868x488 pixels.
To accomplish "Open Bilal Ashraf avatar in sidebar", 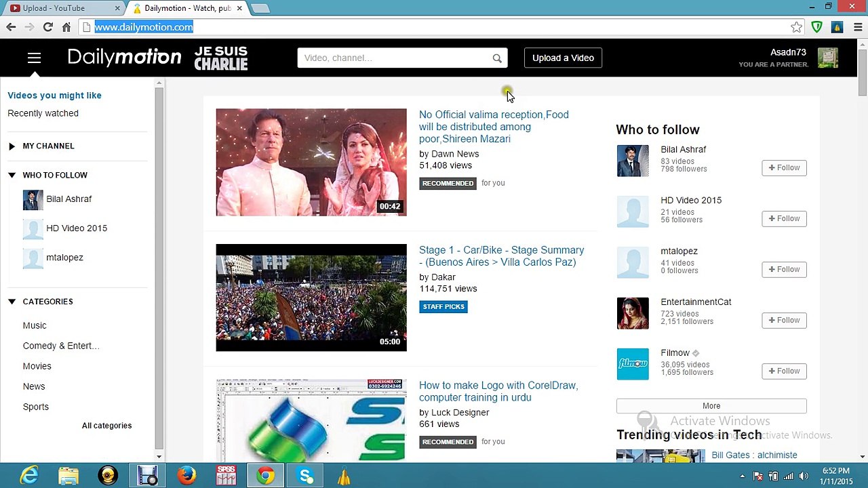I will pos(33,199).
